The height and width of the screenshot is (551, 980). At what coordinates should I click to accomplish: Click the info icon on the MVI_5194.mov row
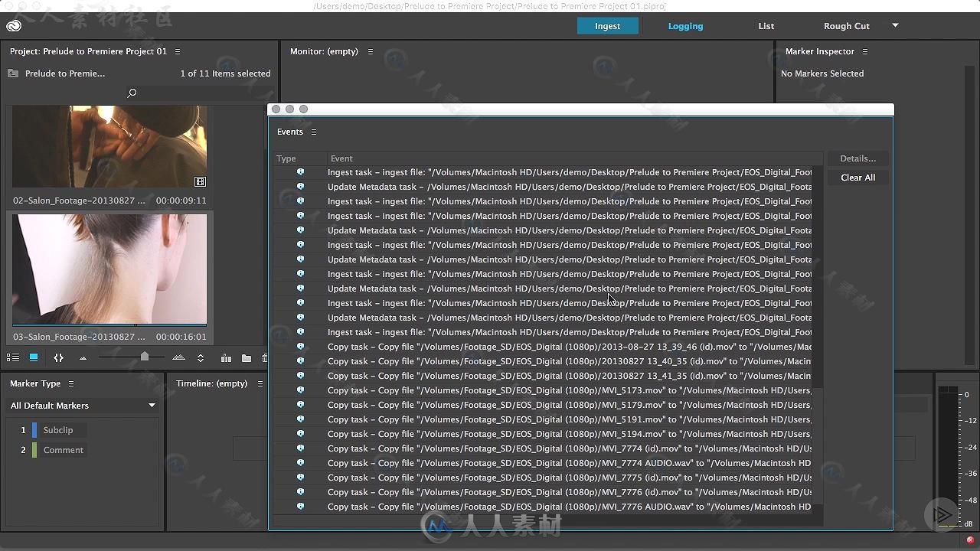click(300, 433)
